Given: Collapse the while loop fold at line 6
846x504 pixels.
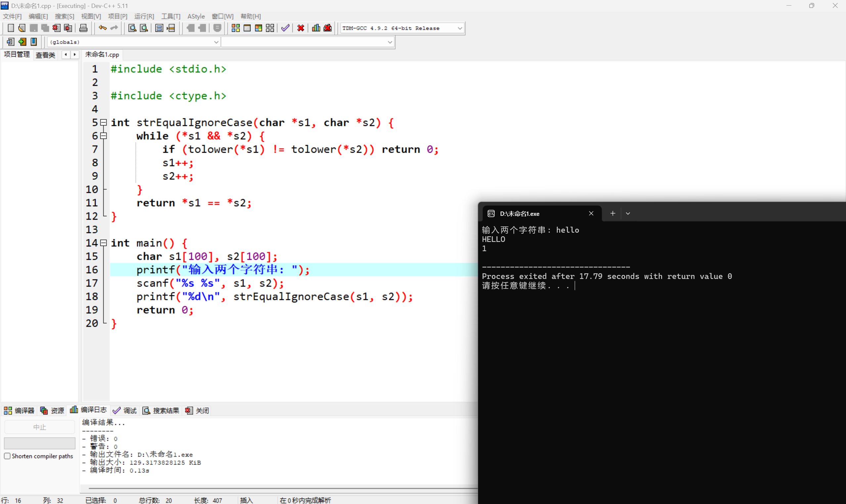Looking at the screenshot, I should (104, 136).
